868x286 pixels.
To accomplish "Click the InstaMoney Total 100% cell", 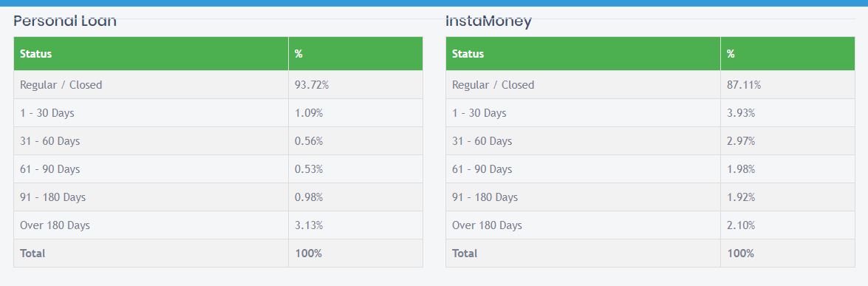I will (787, 253).
